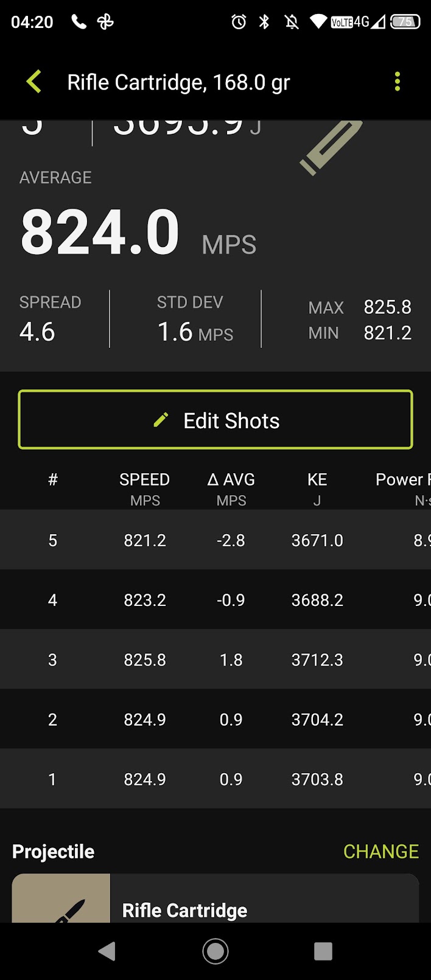Tap the Rifle Cartridge projectile card

pos(215,898)
